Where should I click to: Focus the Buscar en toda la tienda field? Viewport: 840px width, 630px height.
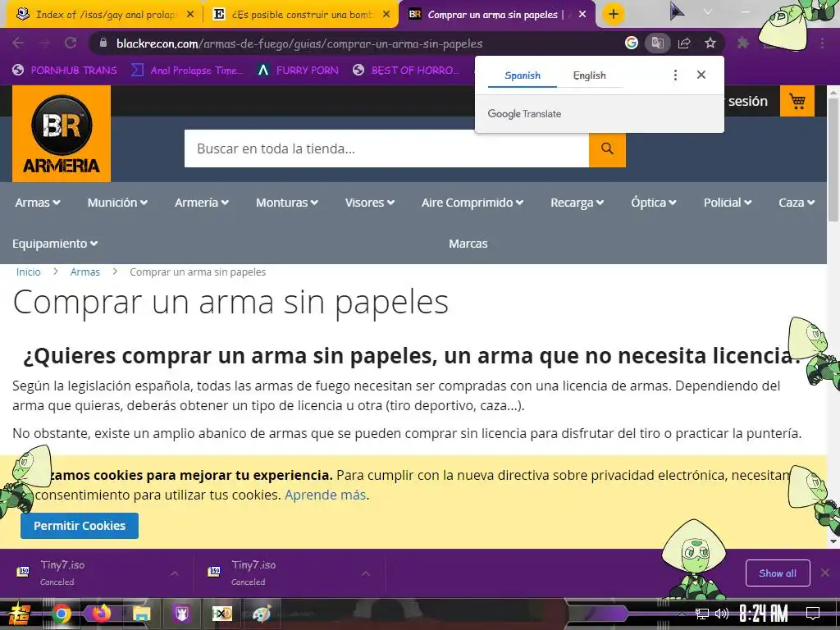click(387, 148)
